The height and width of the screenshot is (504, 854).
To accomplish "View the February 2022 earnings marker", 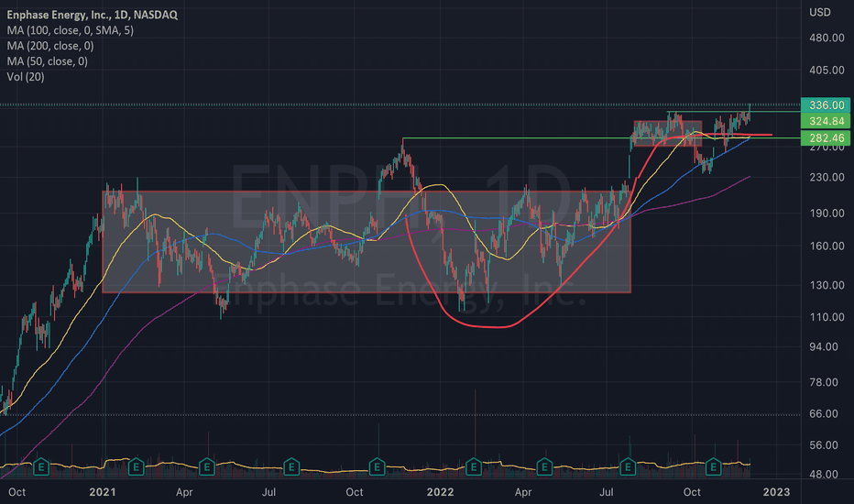I will coord(474,467).
